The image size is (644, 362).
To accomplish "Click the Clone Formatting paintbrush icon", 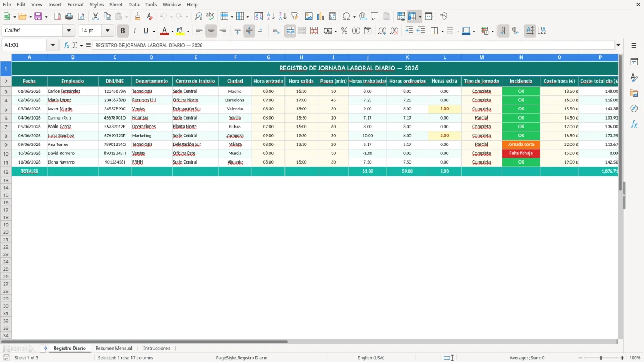I will coord(138,17).
